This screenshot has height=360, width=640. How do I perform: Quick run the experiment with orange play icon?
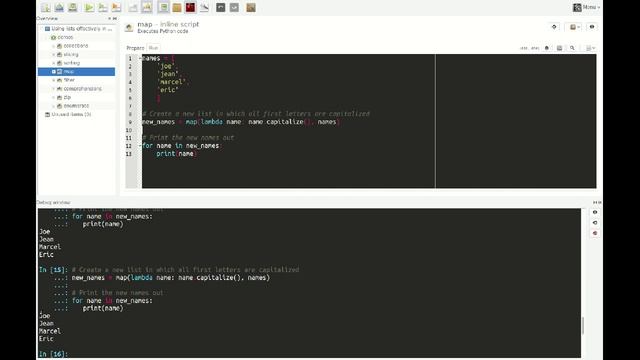point(116,7)
